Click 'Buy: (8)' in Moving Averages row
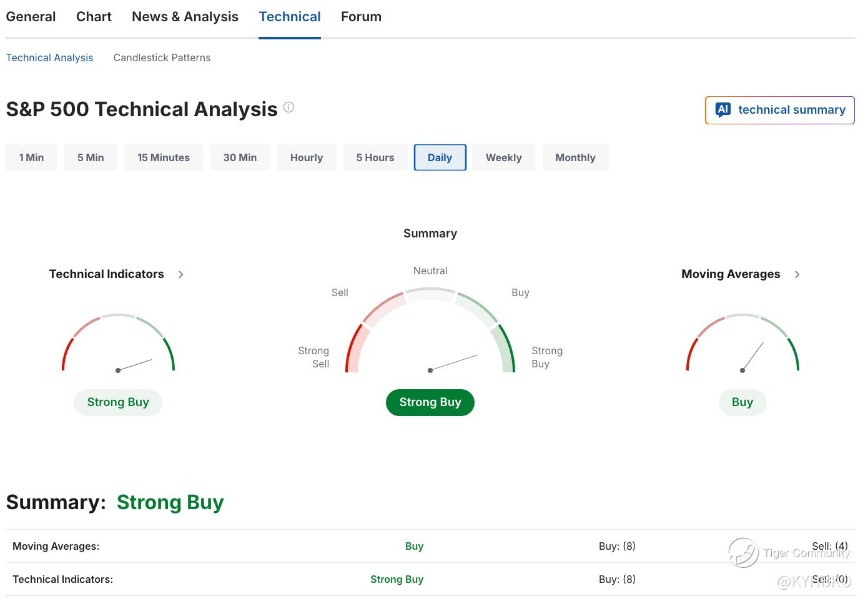 617,546
